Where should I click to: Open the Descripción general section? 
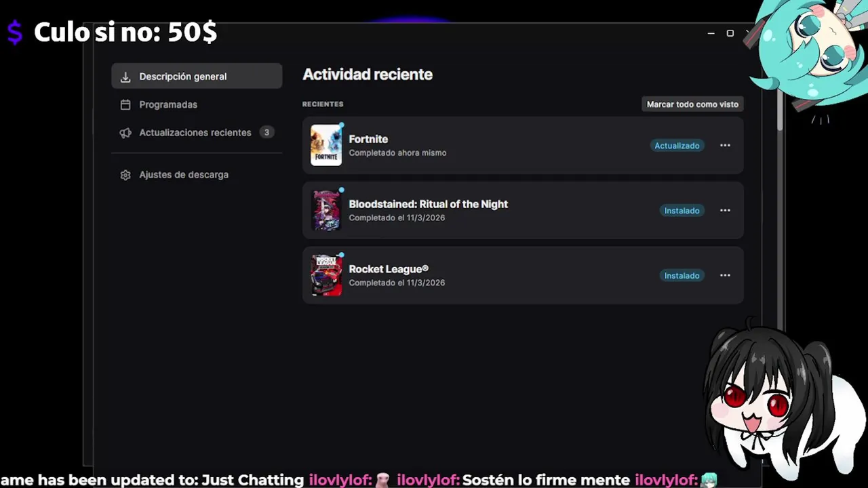[x=197, y=76]
